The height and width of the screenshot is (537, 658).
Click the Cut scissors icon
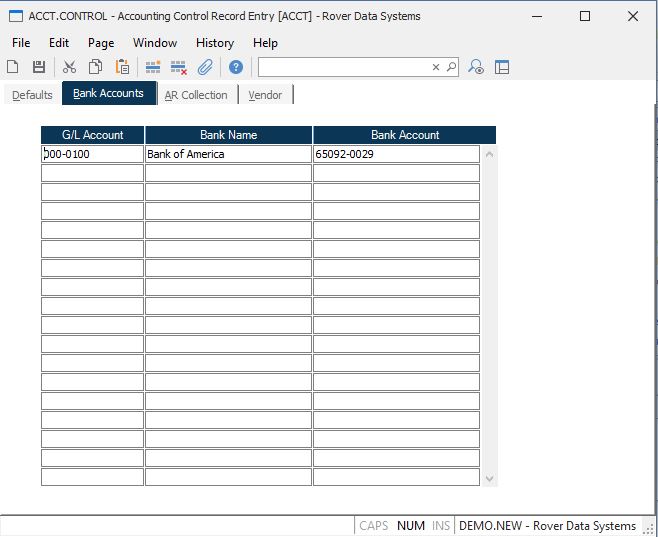point(69,67)
